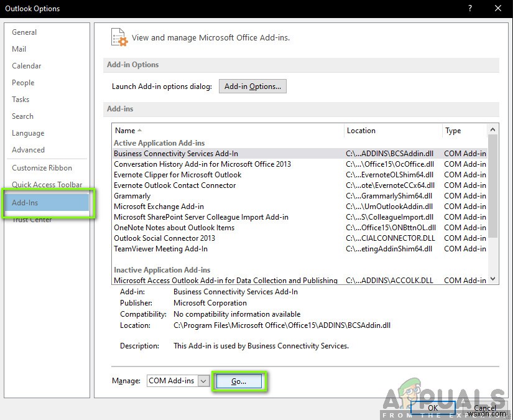Select the Grammarly add-in entry
This screenshot has height=420, width=513.
click(x=132, y=195)
